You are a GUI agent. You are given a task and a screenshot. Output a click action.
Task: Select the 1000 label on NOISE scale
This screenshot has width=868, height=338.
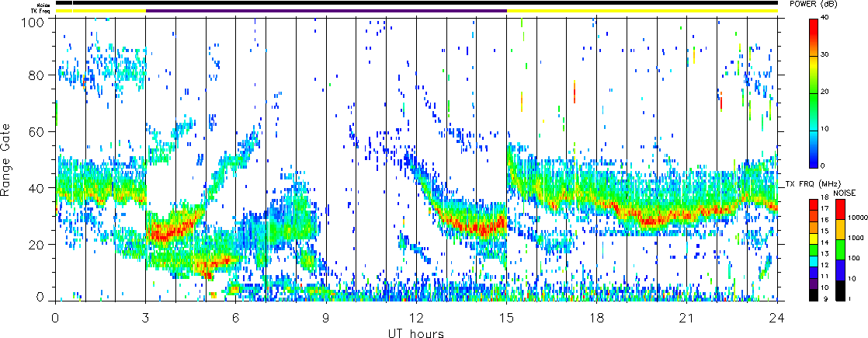coord(856,238)
